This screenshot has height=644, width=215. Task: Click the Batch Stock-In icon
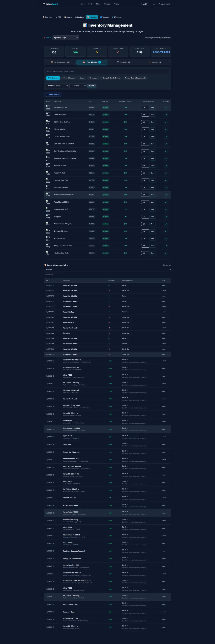[x=47, y=95]
